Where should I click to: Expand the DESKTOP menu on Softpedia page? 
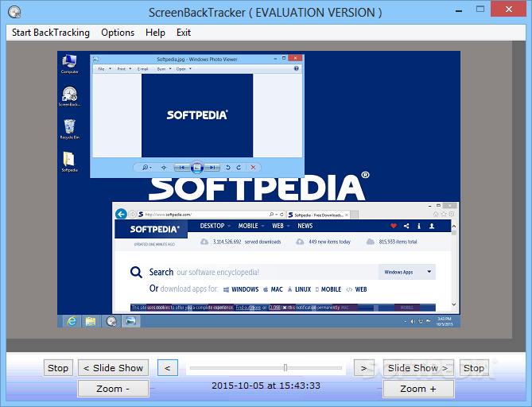coord(216,226)
